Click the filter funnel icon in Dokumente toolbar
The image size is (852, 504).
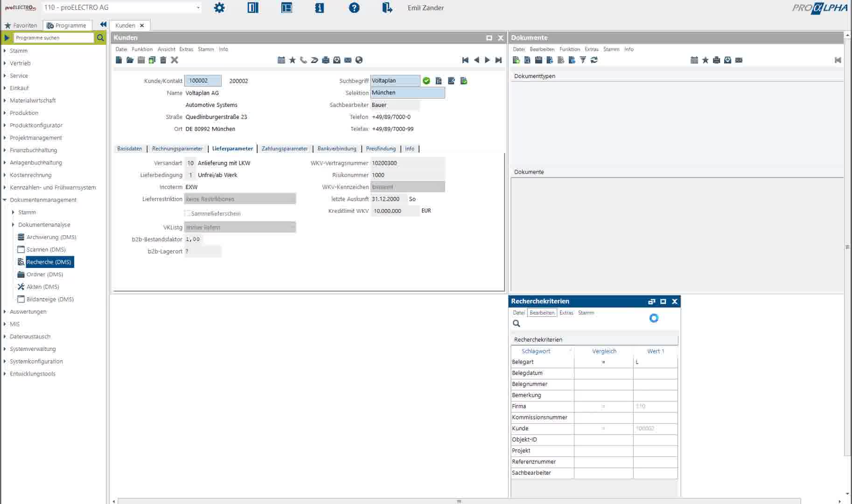[583, 60]
